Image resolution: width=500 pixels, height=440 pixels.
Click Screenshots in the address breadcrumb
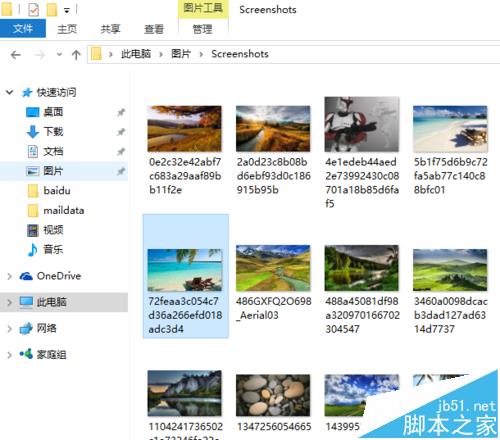[240, 54]
